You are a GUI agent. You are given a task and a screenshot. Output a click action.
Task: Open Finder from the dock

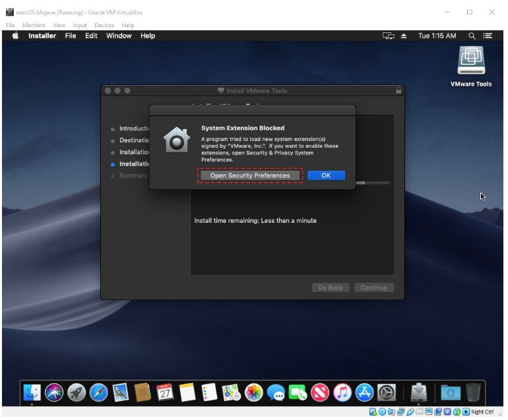click(x=31, y=393)
